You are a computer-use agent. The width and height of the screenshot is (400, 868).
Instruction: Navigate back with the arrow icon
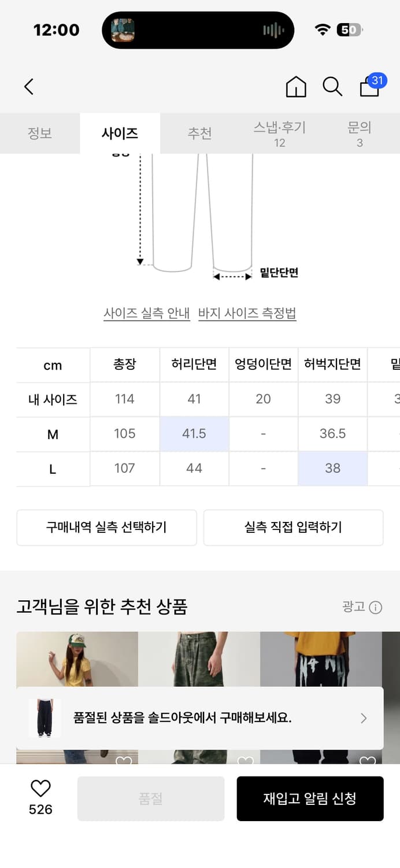(28, 86)
